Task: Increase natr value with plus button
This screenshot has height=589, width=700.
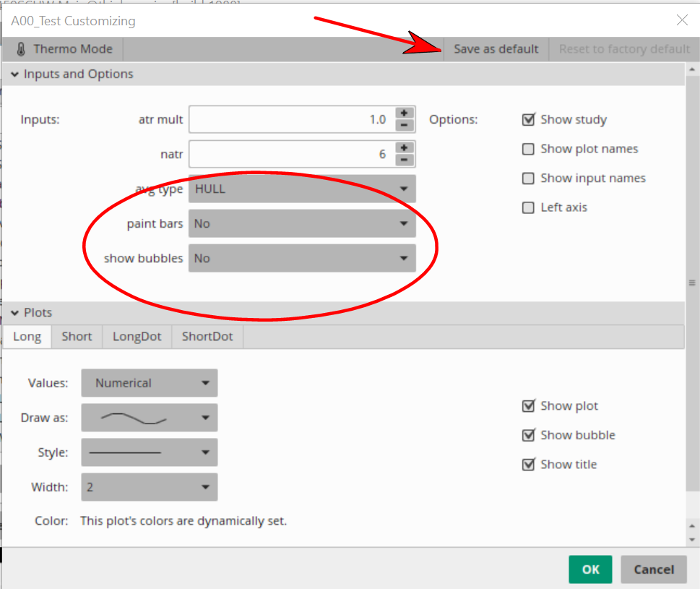Action: coord(405,147)
